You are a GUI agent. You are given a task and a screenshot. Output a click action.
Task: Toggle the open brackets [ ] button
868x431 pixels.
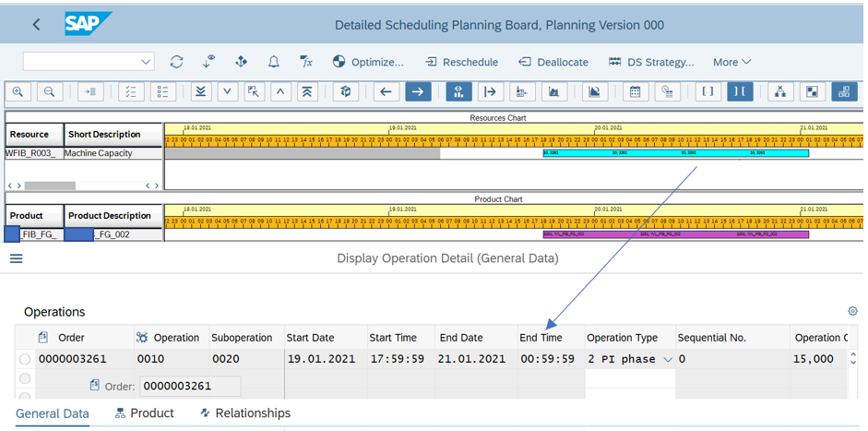[707, 92]
